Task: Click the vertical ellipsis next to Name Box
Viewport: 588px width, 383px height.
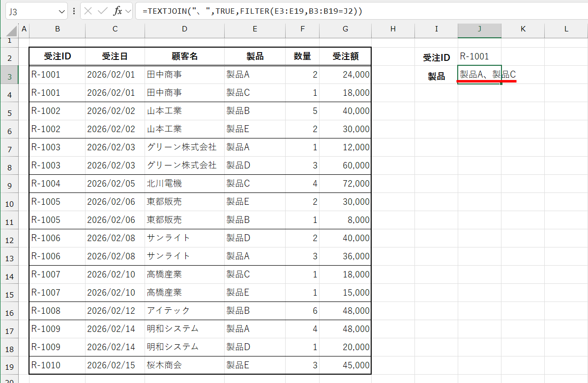Action: [74, 11]
